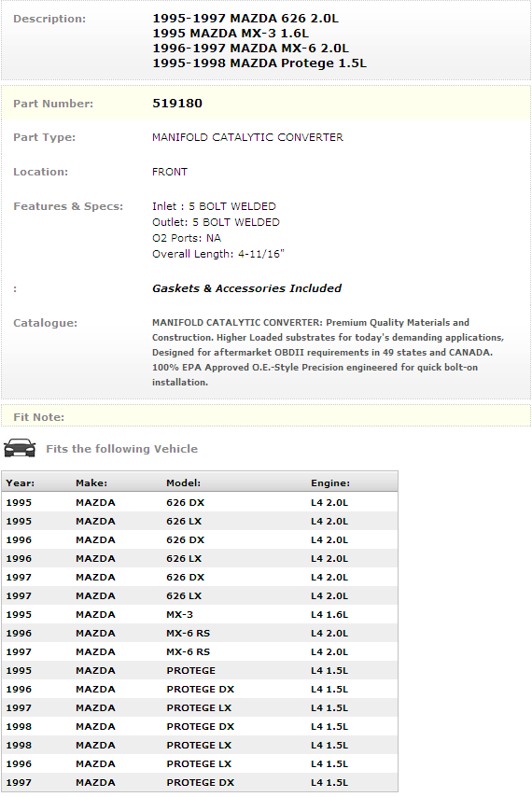Click the Make column header
Image resolution: width=532 pixels, height=797 pixels.
point(91,482)
